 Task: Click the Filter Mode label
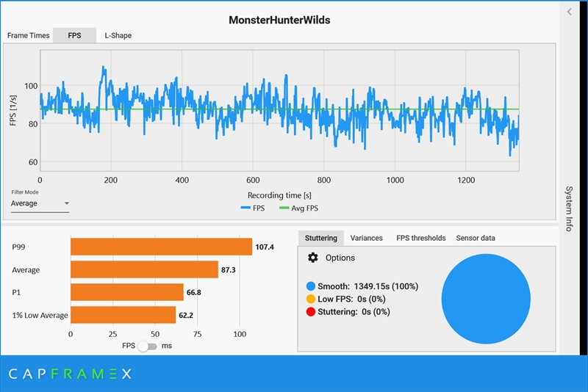pos(25,192)
